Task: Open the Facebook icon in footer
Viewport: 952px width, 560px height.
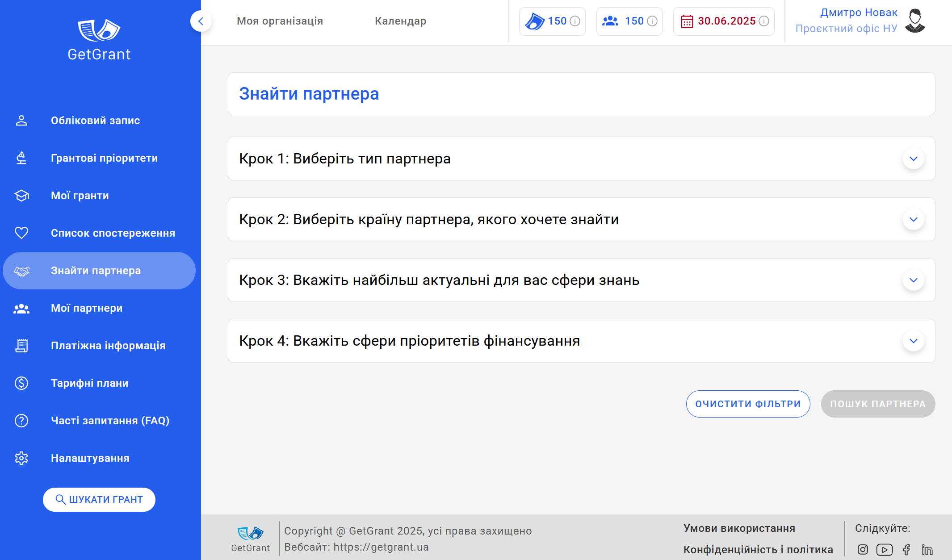Action: [906, 549]
